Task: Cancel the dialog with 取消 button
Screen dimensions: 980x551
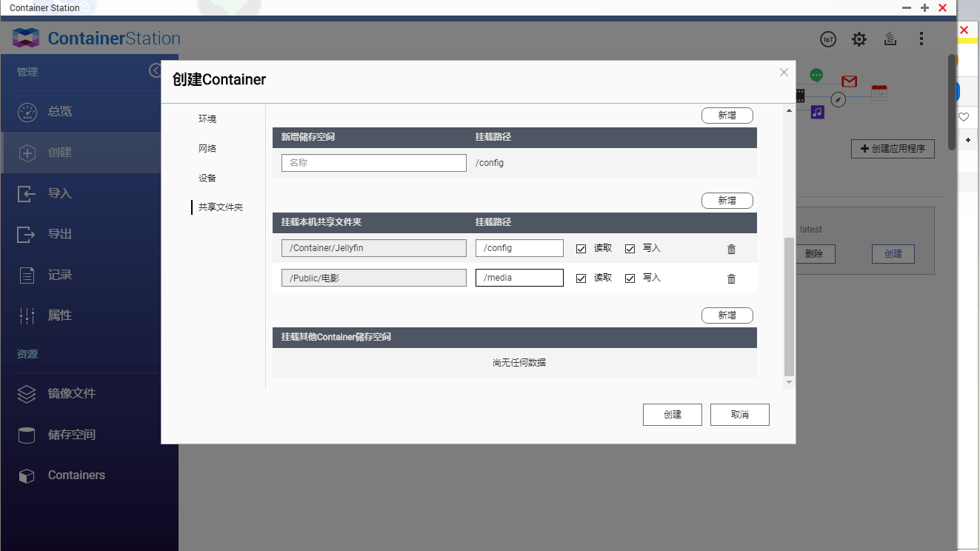Action: click(x=740, y=415)
